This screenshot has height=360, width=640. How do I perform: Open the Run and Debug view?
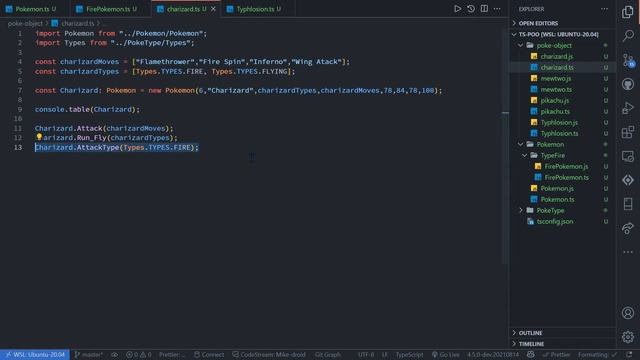coord(628,108)
